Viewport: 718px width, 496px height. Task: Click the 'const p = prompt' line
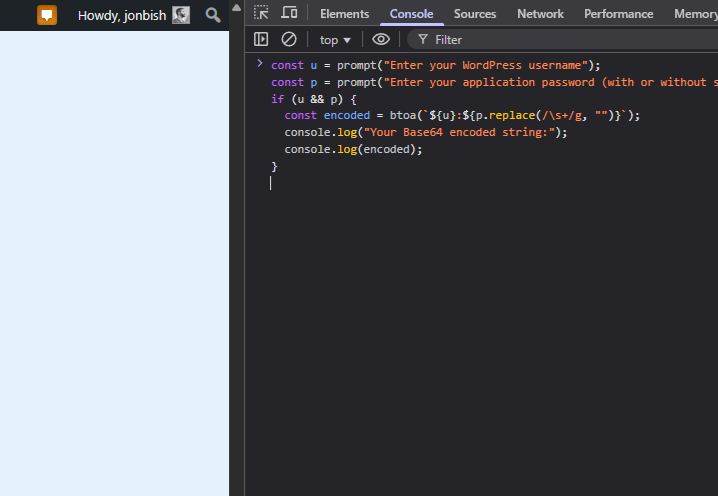click(495, 82)
